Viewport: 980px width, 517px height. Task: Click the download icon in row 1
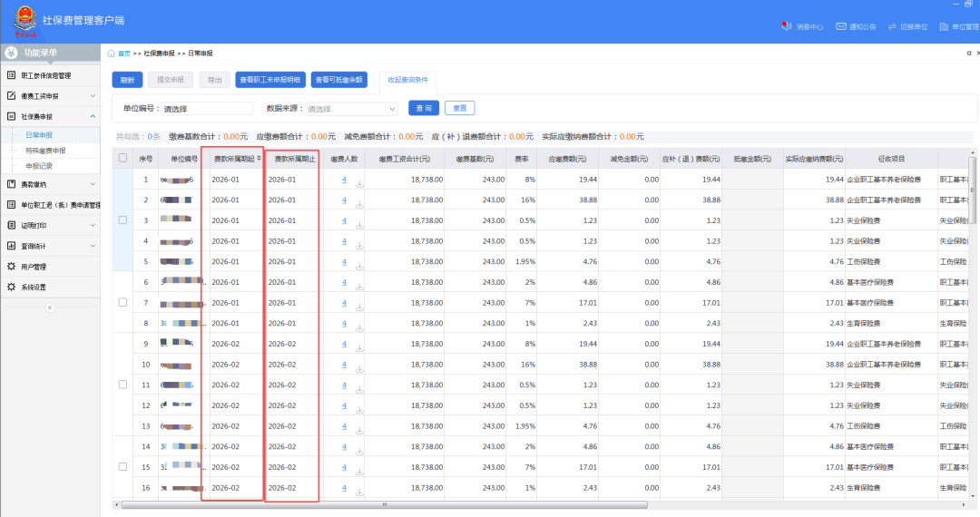360,183
